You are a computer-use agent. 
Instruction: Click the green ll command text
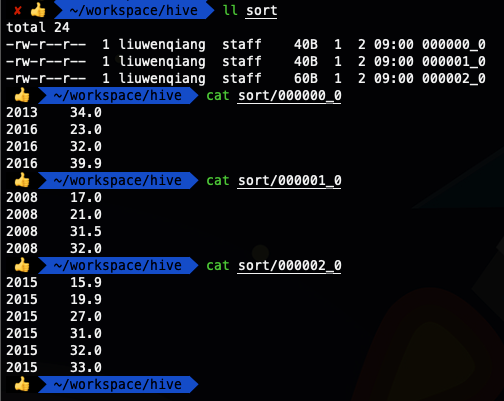pos(230,10)
